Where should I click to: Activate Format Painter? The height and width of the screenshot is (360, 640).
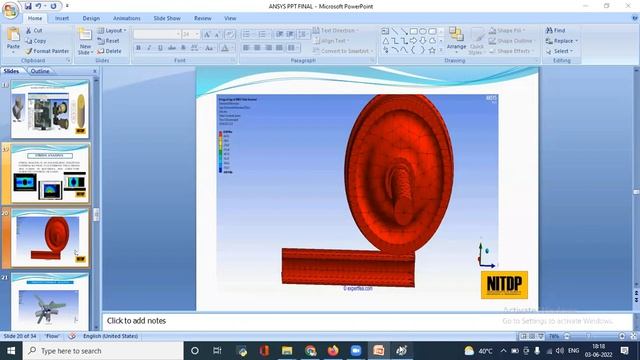coord(47,51)
